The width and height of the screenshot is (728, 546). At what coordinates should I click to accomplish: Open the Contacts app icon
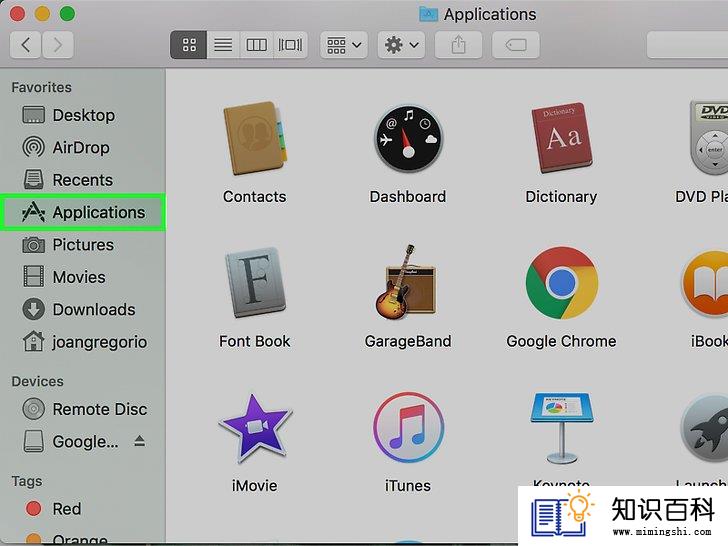254,138
